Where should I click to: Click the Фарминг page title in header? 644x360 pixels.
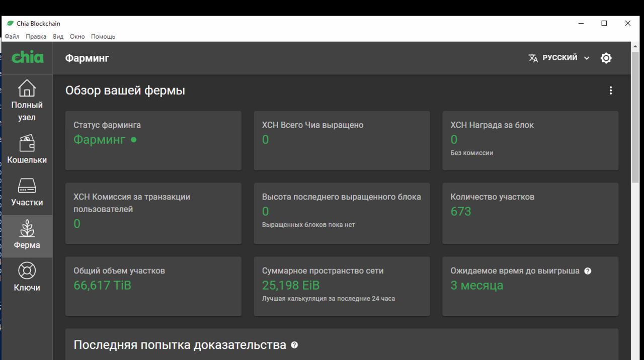pyautogui.click(x=87, y=58)
